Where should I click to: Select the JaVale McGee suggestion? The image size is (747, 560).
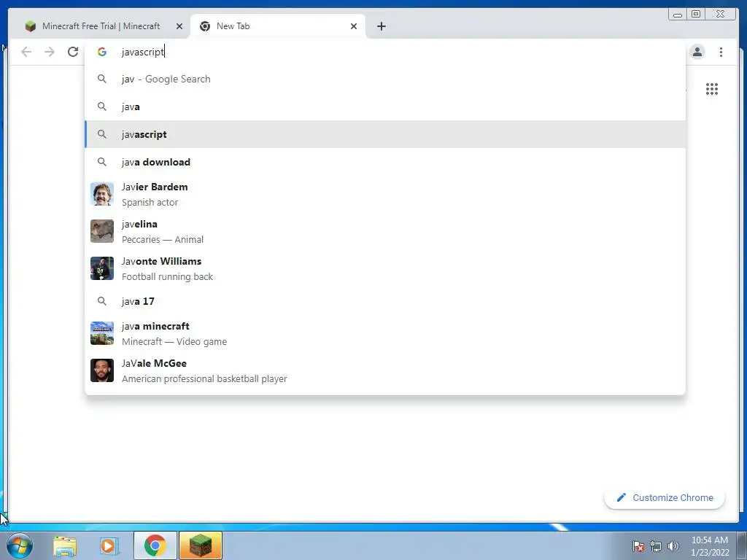coord(385,370)
